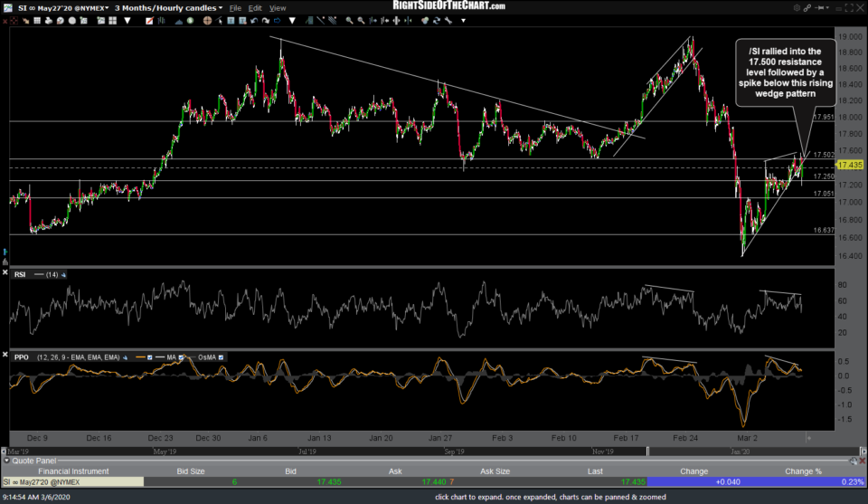
Task: Toggle the OsMA histogram checkbox
Action: click(222, 357)
